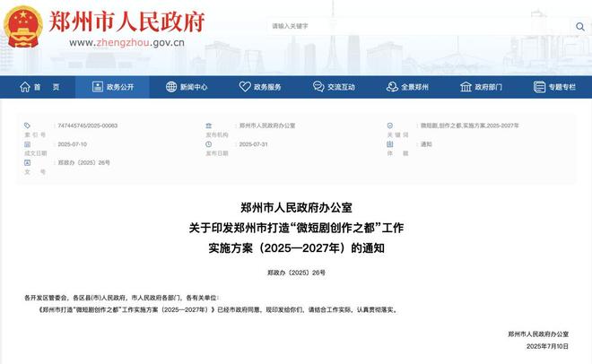This screenshot has width=592, height=364.
Task: Open 政府部门 navigation item
Action: 481,87
